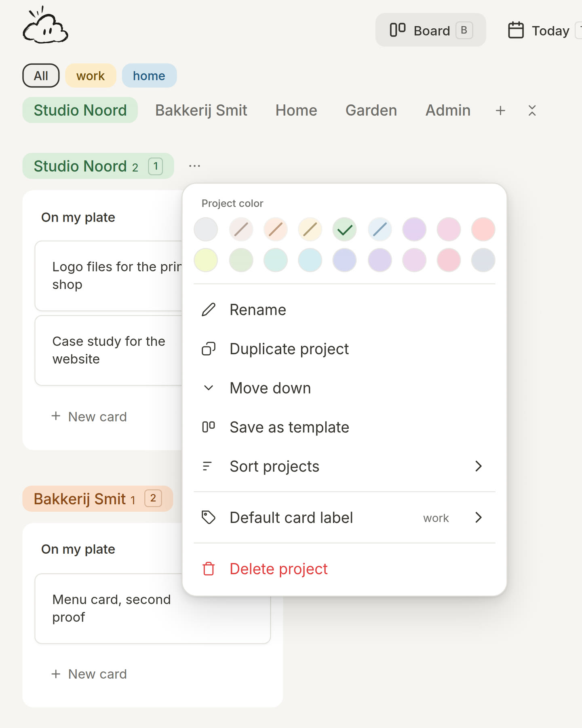Collapse the project tabs with the arrows icon
This screenshot has width=582, height=728.
coord(532,110)
